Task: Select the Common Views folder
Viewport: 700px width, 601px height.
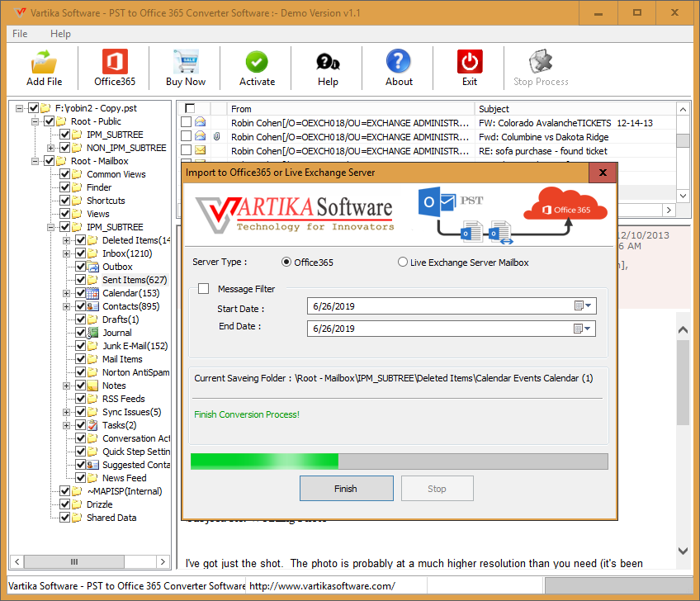Action: pos(116,174)
